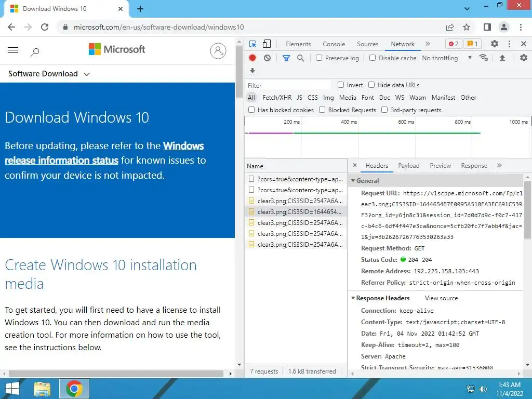Open Chrome tab search chevron
The image size is (532, 399).
tap(467, 9)
